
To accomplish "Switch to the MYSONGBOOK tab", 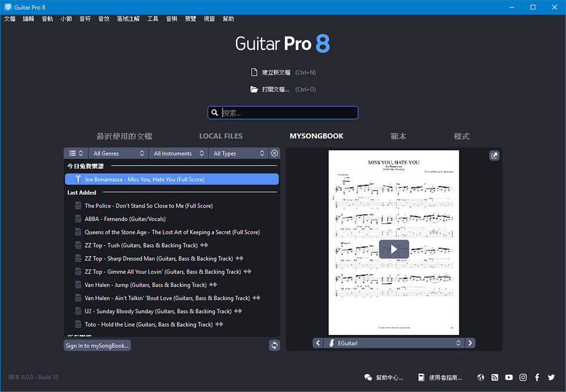I will click(317, 136).
